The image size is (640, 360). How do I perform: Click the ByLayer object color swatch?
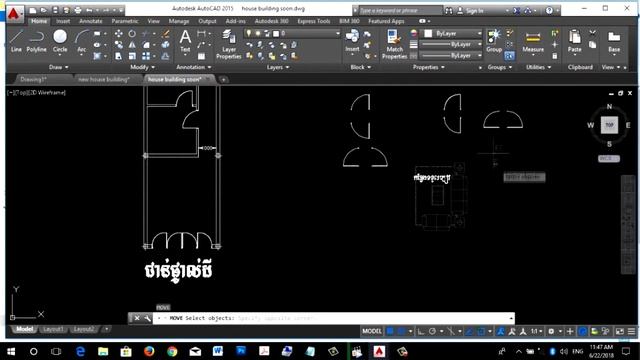pos(428,33)
